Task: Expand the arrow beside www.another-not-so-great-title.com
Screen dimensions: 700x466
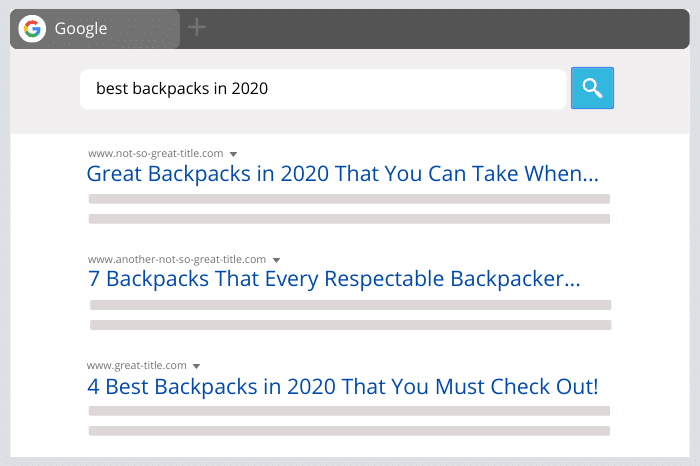Action: [276, 260]
